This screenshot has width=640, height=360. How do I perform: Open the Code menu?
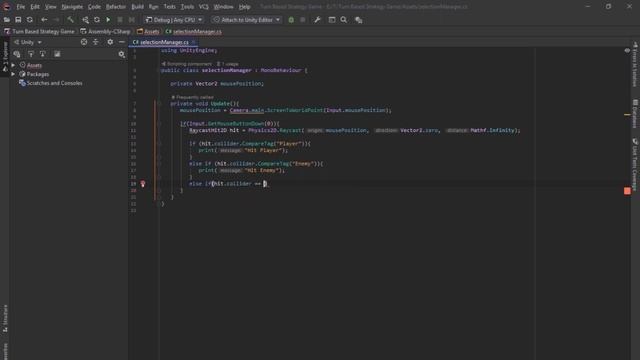94,7
